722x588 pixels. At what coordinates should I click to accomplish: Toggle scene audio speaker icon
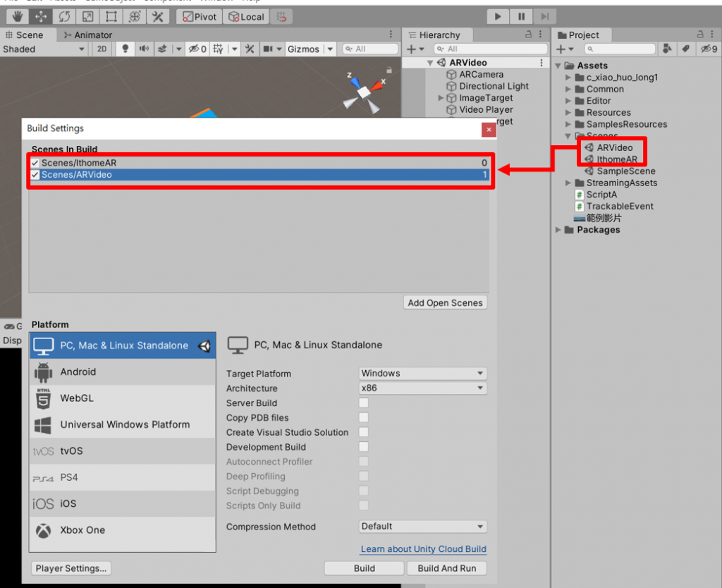144,49
